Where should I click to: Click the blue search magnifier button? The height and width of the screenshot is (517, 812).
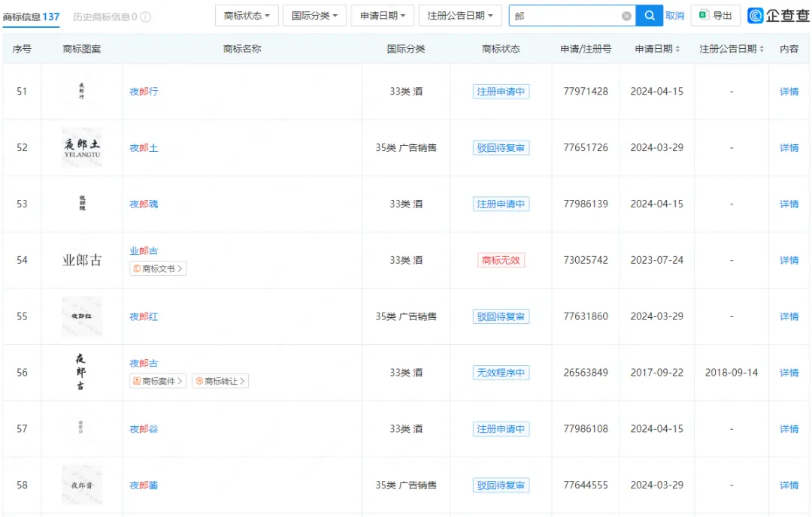pyautogui.click(x=649, y=16)
